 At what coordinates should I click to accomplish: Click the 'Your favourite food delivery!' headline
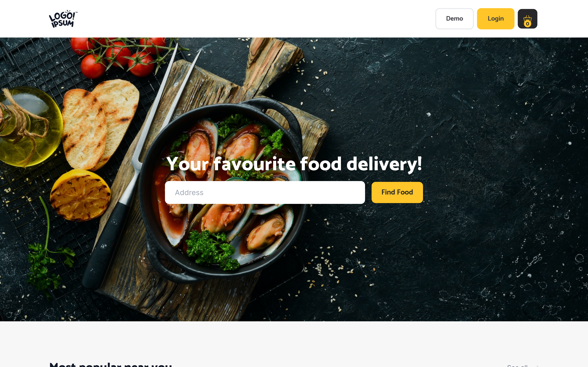tap(294, 164)
